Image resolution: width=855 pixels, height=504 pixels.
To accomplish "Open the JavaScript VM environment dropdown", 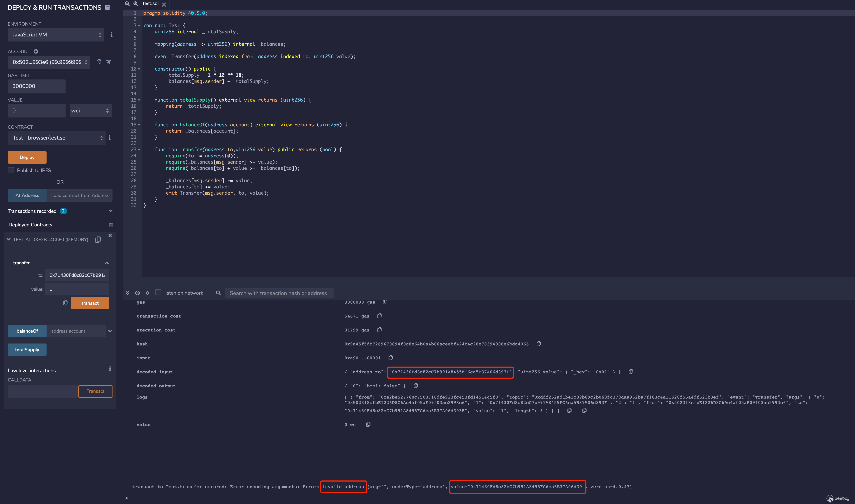I will [56, 35].
